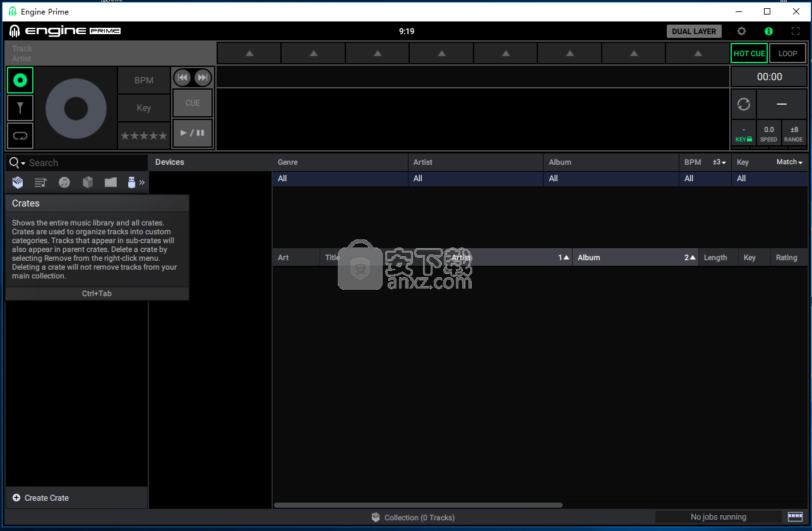Switch to HOT CUE mode
812x531 pixels.
pyautogui.click(x=749, y=54)
